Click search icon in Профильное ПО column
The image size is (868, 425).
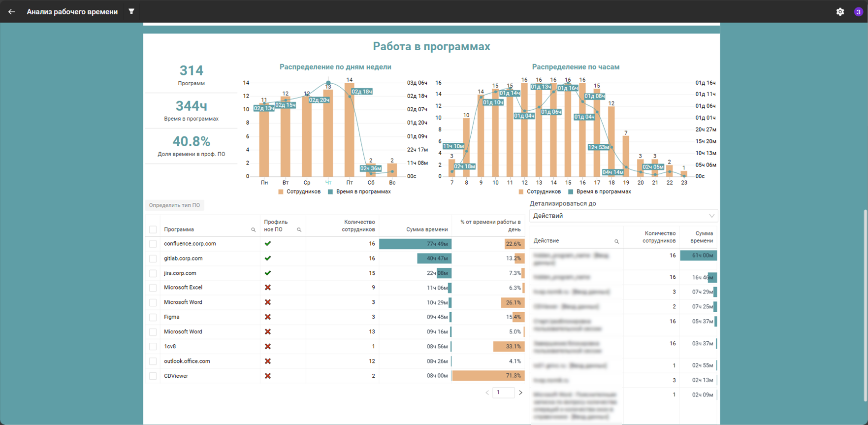coord(299,230)
